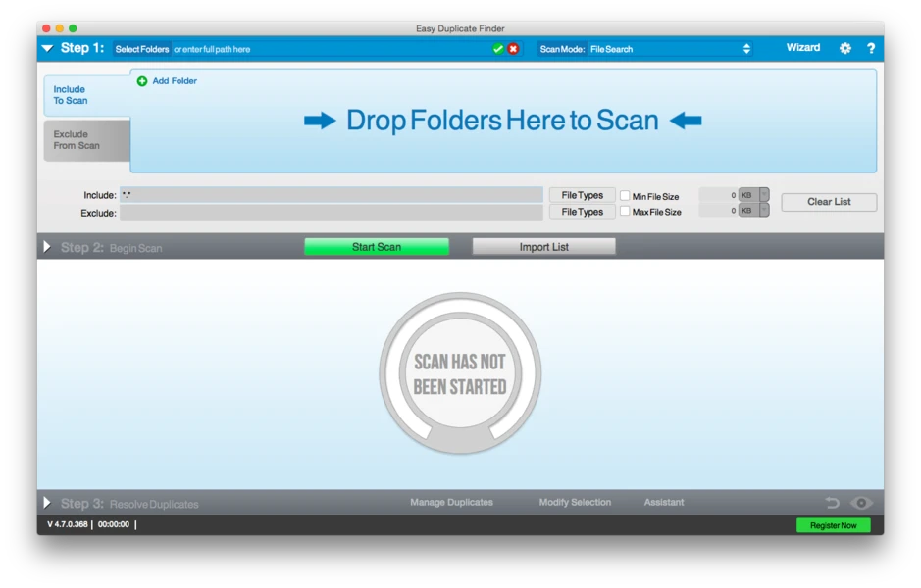Click the undo arrow in the Step 3 bar
Image resolution: width=921 pixels, height=588 pixels.
coord(833,503)
